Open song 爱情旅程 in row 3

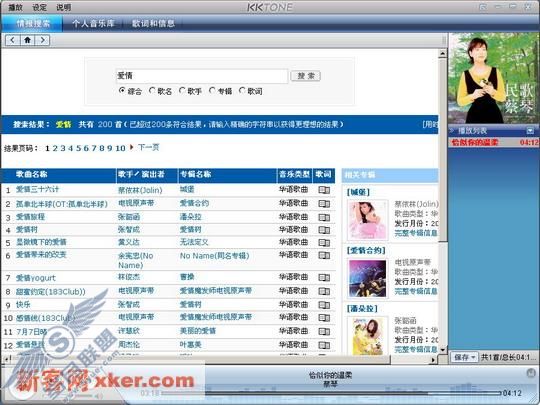pyautogui.click(x=30, y=217)
